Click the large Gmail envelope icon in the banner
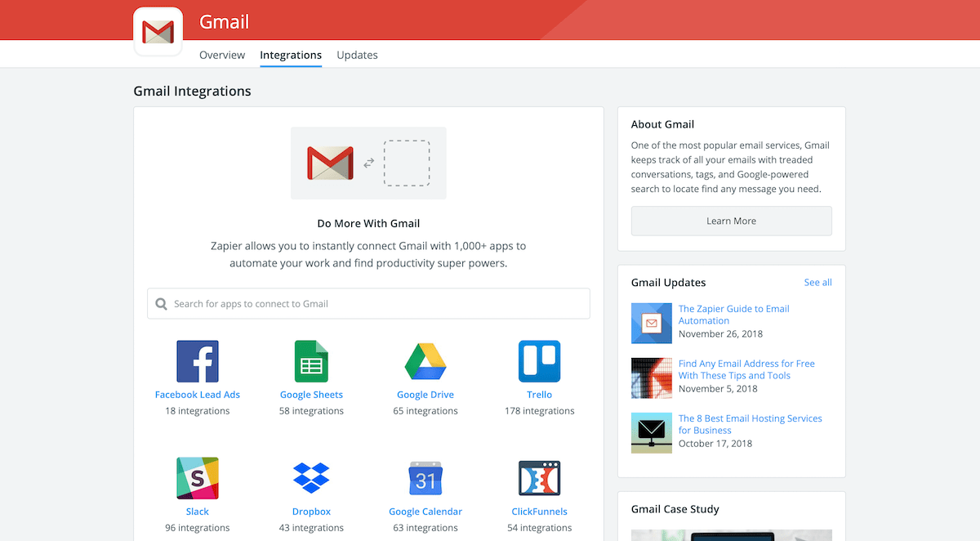Screen dimensions: 980x541 pyautogui.click(x=330, y=163)
